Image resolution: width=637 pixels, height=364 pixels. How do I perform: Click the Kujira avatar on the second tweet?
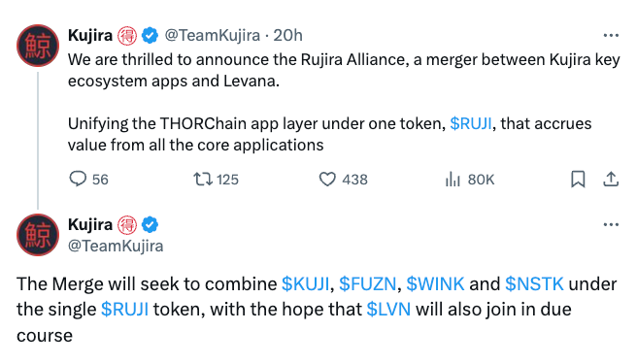38,235
